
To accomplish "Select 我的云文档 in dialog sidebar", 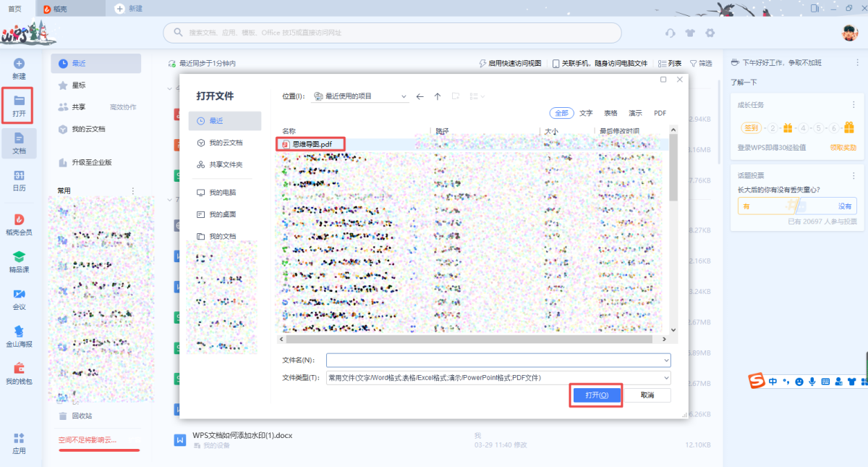I will coord(226,143).
